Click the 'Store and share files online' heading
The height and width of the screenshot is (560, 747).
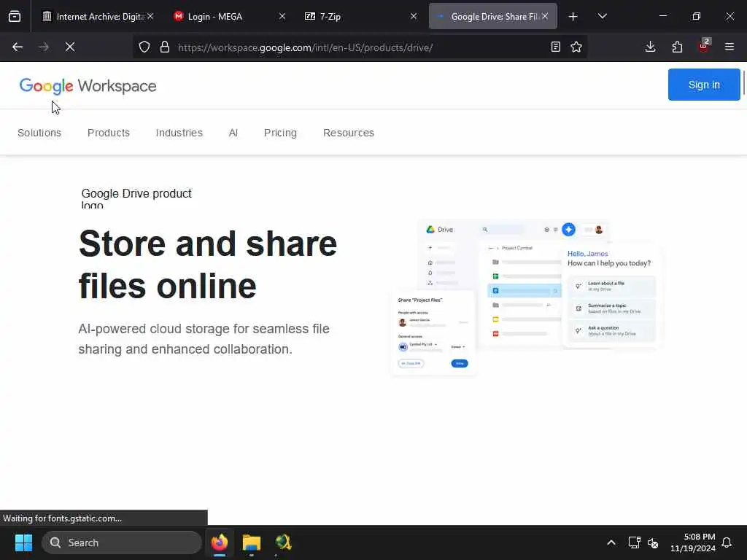[x=208, y=265]
